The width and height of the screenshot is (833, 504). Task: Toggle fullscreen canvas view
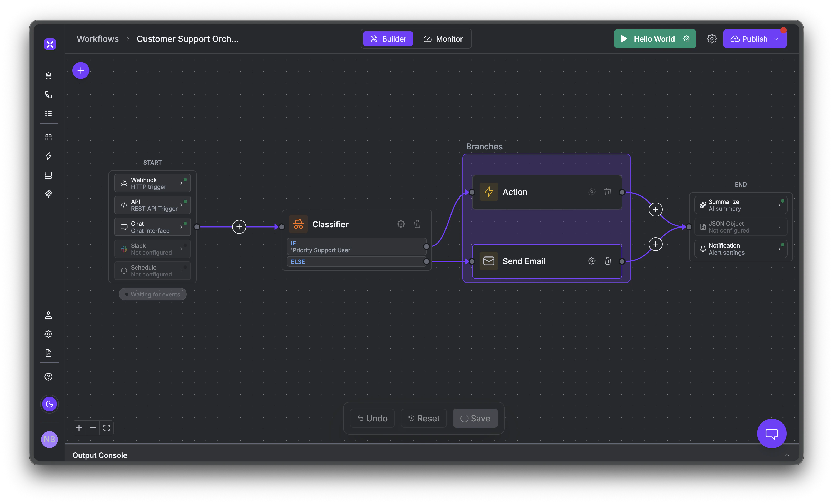click(x=106, y=427)
